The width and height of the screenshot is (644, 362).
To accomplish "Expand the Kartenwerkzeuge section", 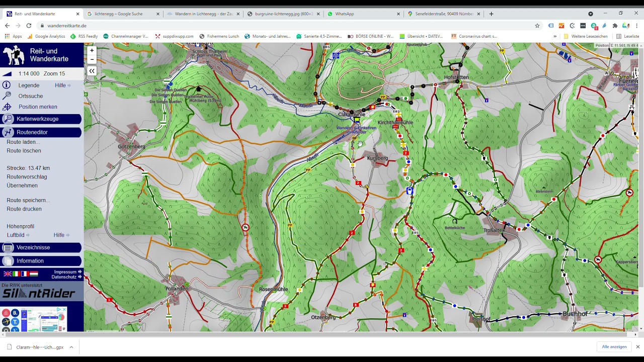I will click(41, 119).
